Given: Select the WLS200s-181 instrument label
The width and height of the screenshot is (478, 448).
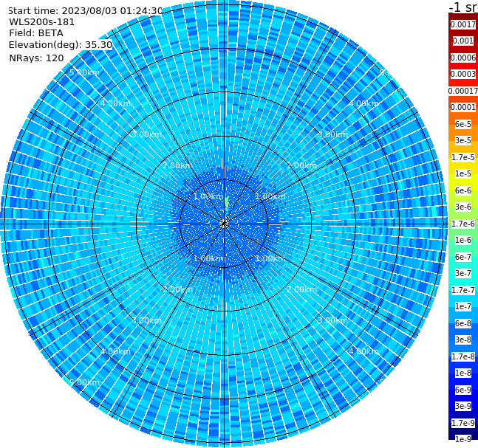Looking at the screenshot, I should coord(42,22).
